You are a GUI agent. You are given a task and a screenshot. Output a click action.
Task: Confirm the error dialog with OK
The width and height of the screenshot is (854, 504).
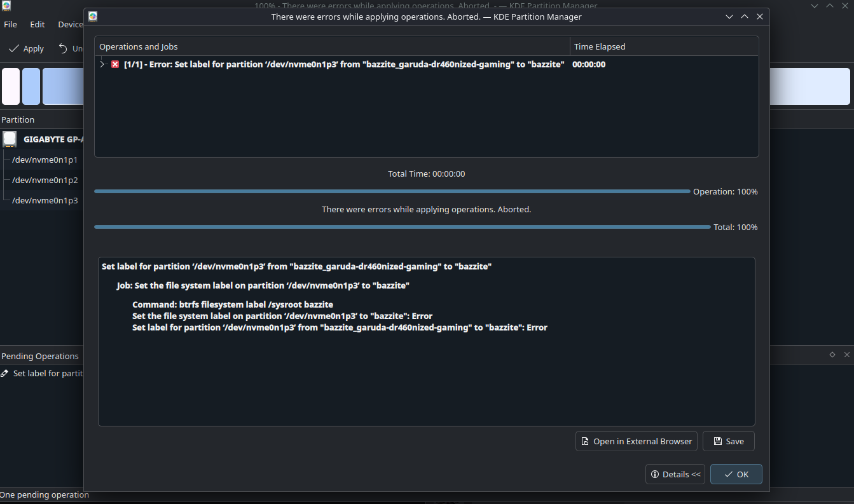736,473
